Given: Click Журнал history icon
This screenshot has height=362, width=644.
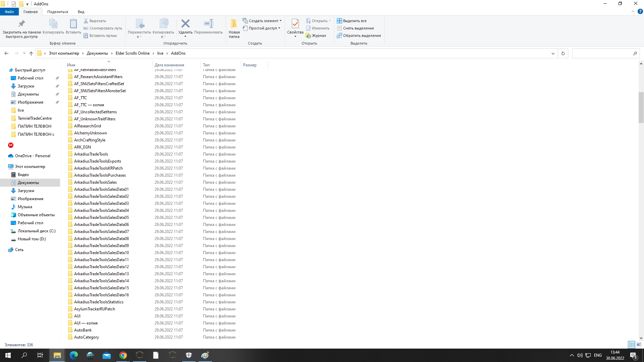Looking at the screenshot, I should [308, 36].
